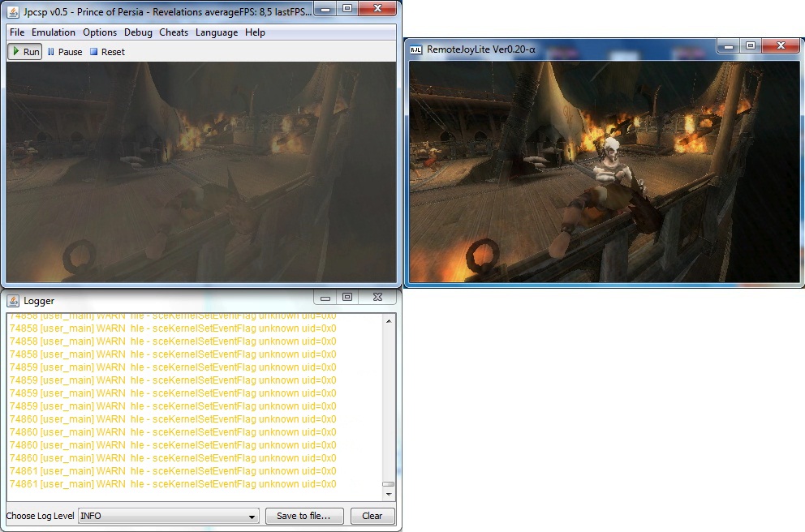
Task: Open the Cheats menu
Action: 174,32
